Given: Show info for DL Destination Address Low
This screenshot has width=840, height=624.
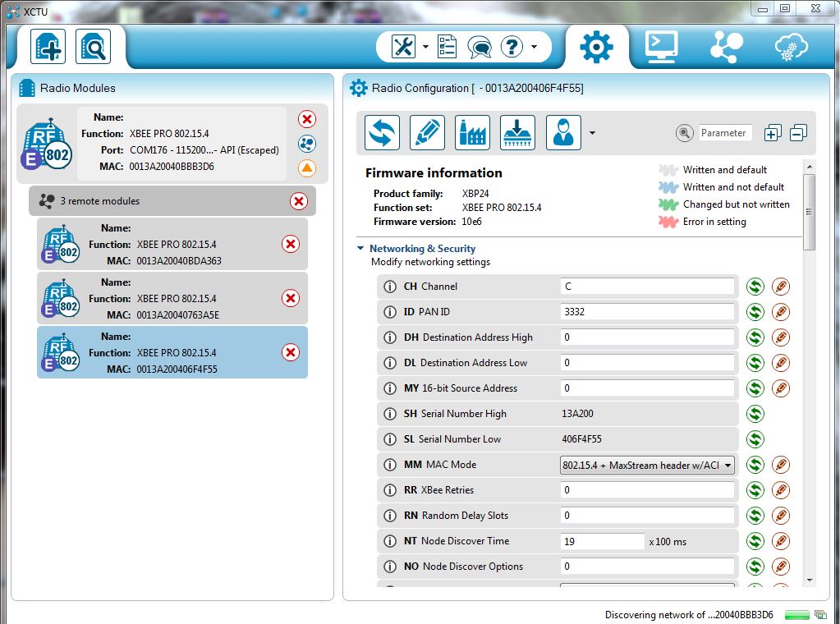Looking at the screenshot, I should (x=390, y=363).
